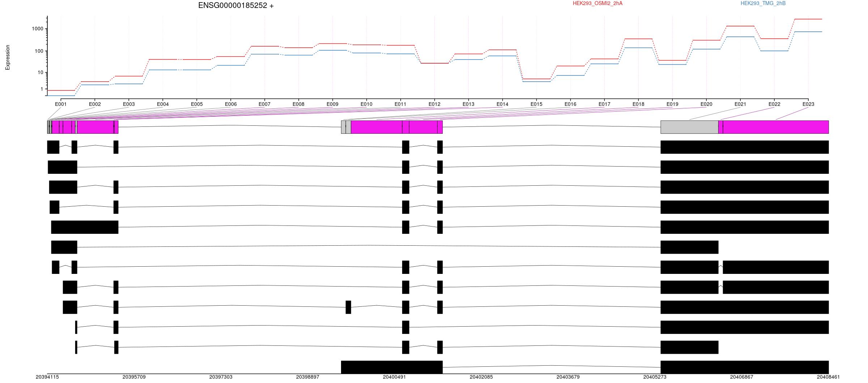Click exon label E022
Image resolution: width=868 pixels, height=383 pixels.
pyautogui.click(x=774, y=104)
